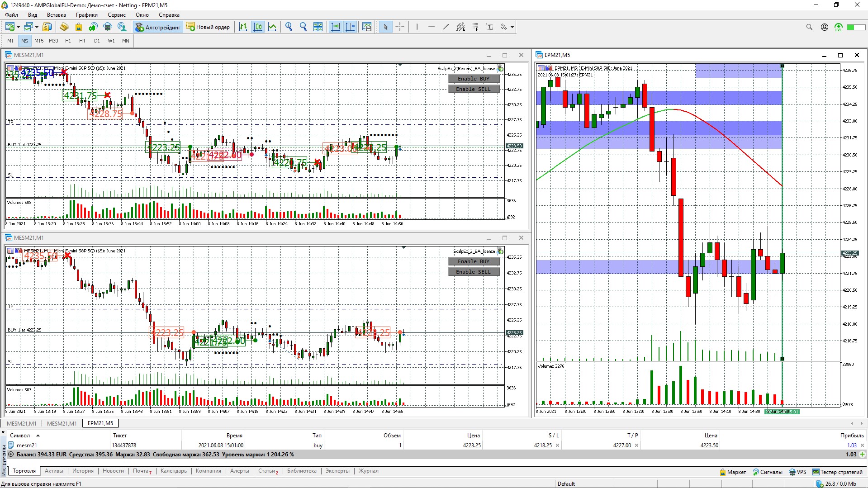Switch timeframe to D1
The width and height of the screenshot is (868, 488).
click(97, 41)
